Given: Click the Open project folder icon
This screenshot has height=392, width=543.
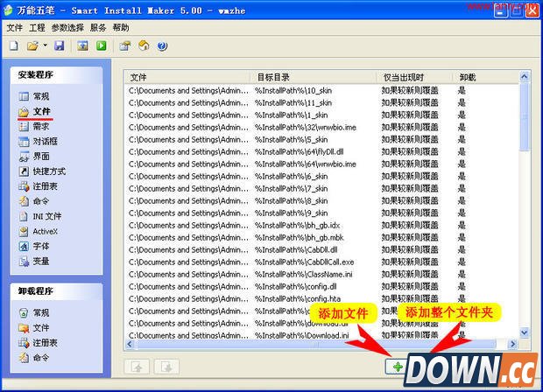Looking at the screenshot, I should coord(32,45).
